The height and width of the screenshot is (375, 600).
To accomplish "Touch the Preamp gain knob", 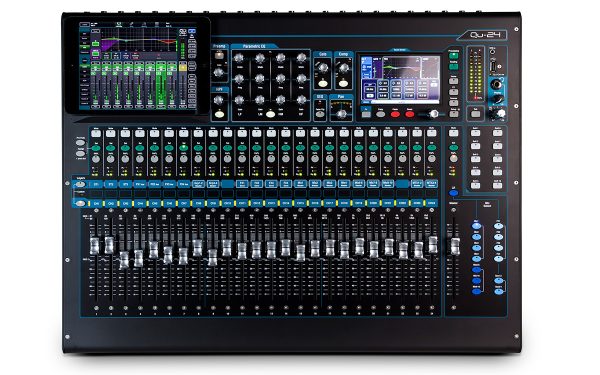I will 219,72.
